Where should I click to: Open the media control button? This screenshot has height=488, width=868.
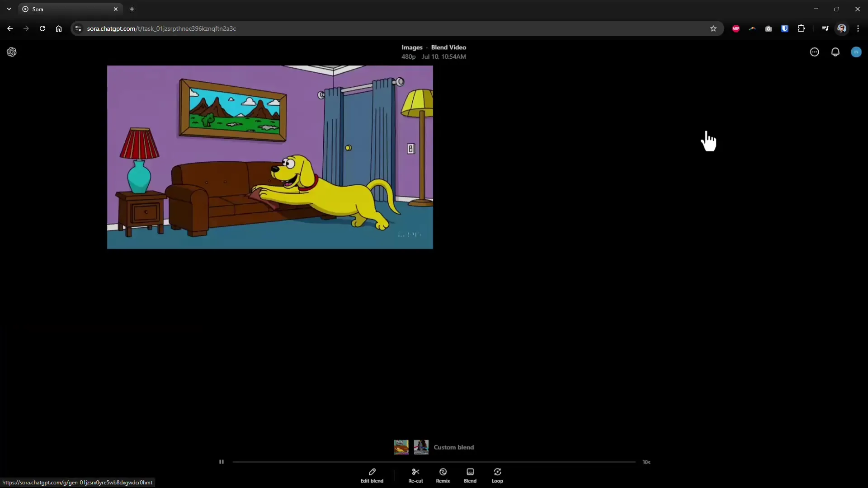click(x=826, y=28)
